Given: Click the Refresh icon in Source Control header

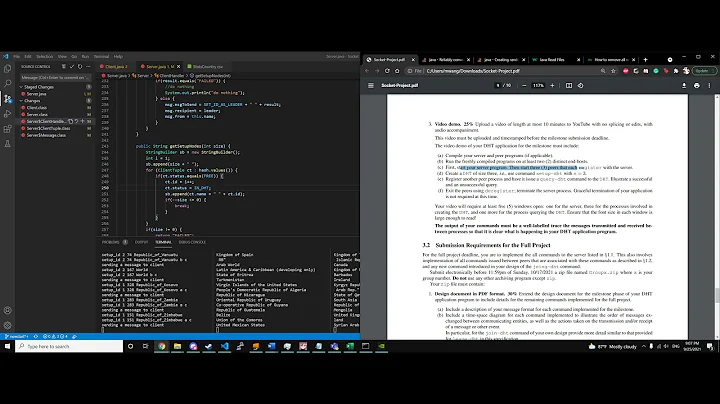Looking at the screenshot, I should point(80,67).
